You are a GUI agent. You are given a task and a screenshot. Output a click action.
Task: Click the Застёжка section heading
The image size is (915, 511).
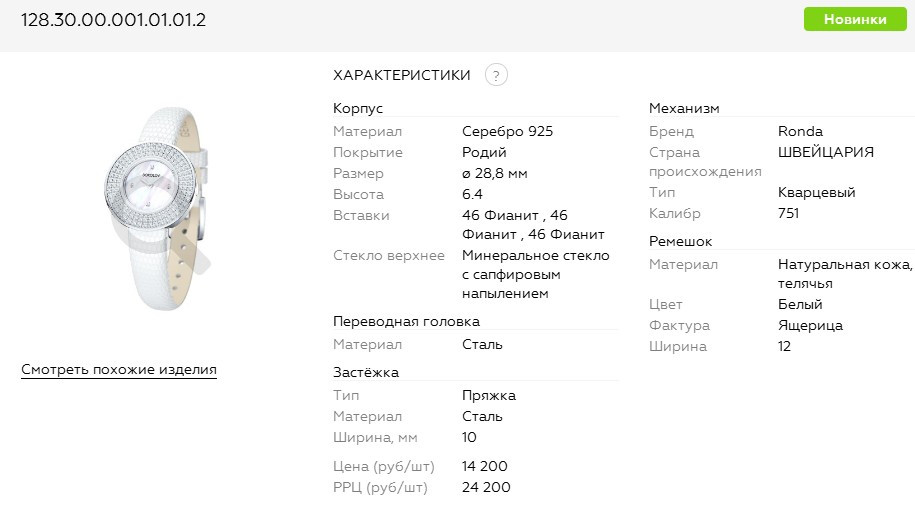click(x=366, y=373)
